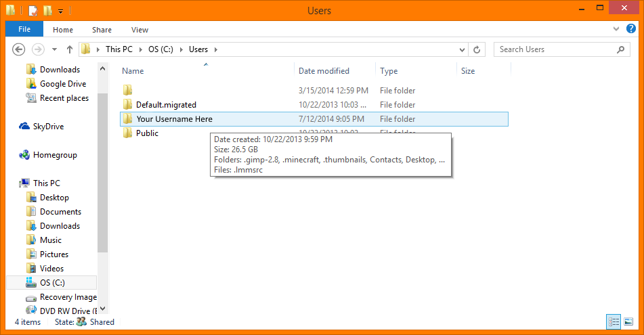Expand the chevron after Users breadcrumb

coord(215,49)
